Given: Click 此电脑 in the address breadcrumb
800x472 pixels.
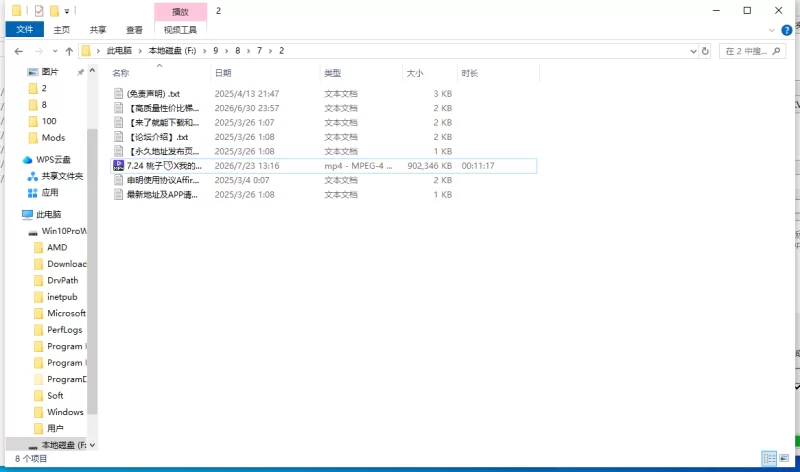Looking at the screenshot, I should coord(119,51).
